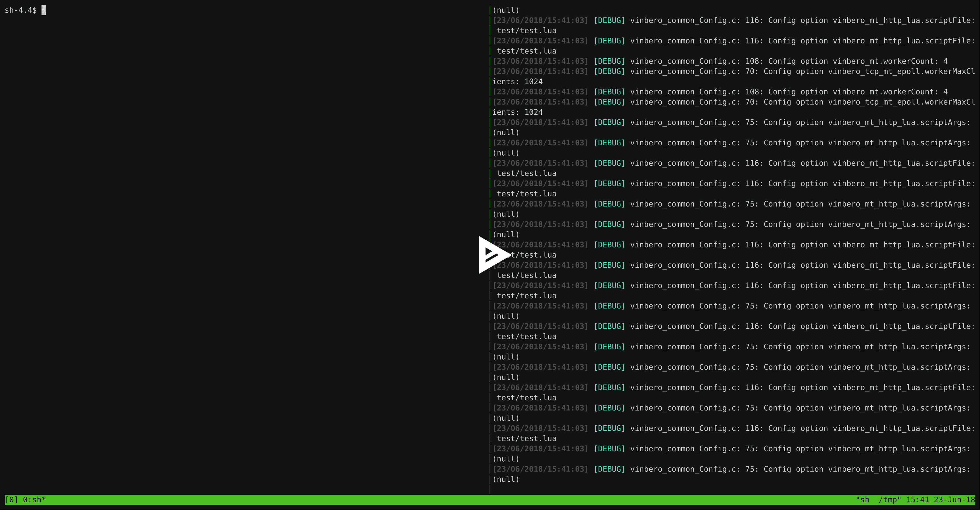Screen dimensions: 980x510
Task: Click the first test/test.lua wrapped line
Action: click(x=526, y=31)
